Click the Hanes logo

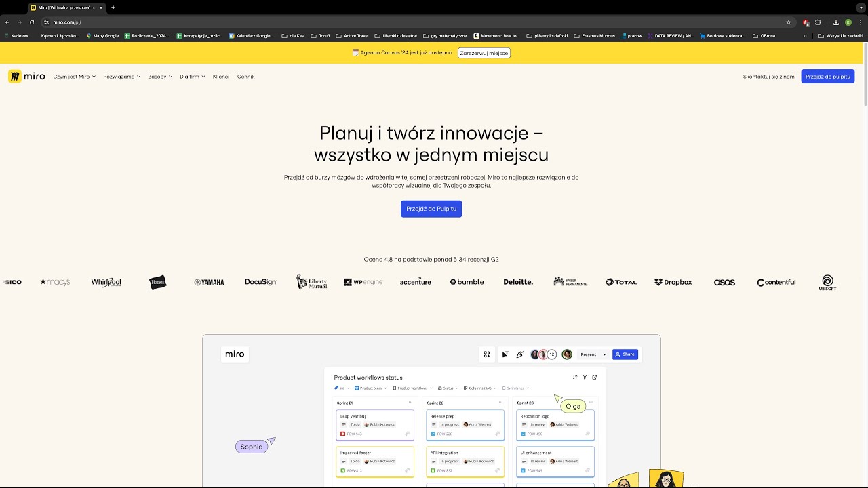pos(158,282)
